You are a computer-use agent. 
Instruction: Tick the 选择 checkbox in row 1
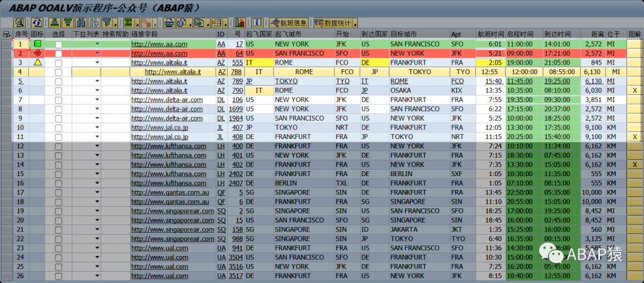[58, 44]
